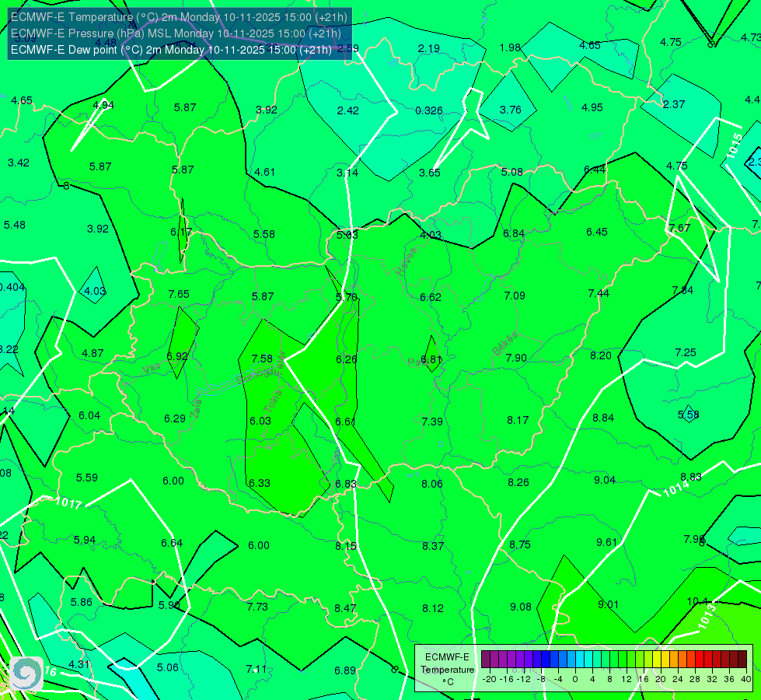This screenshot has height=700, width=761.
Task: Click the dark red 40 end of legend scale
Action: coord(742,660)
